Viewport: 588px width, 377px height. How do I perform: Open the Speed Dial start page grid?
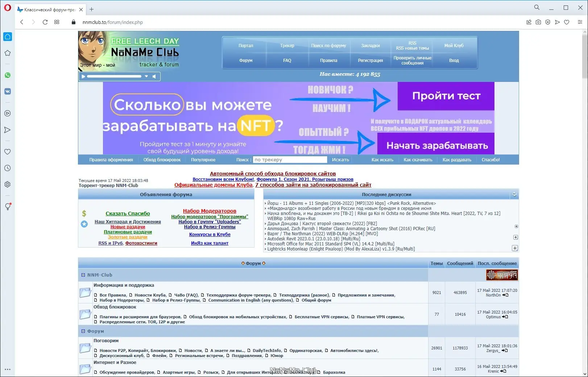click(x=57, y=22)
